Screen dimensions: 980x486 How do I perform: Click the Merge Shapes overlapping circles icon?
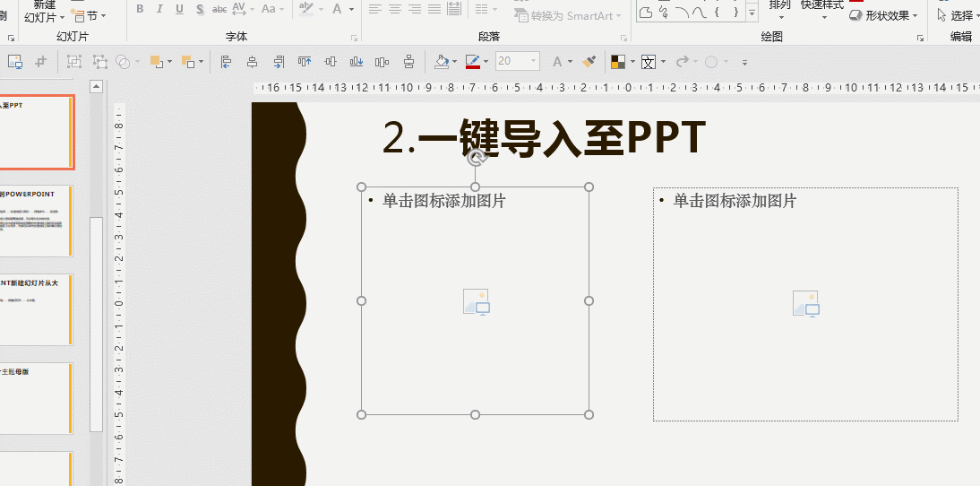point(123,61)
